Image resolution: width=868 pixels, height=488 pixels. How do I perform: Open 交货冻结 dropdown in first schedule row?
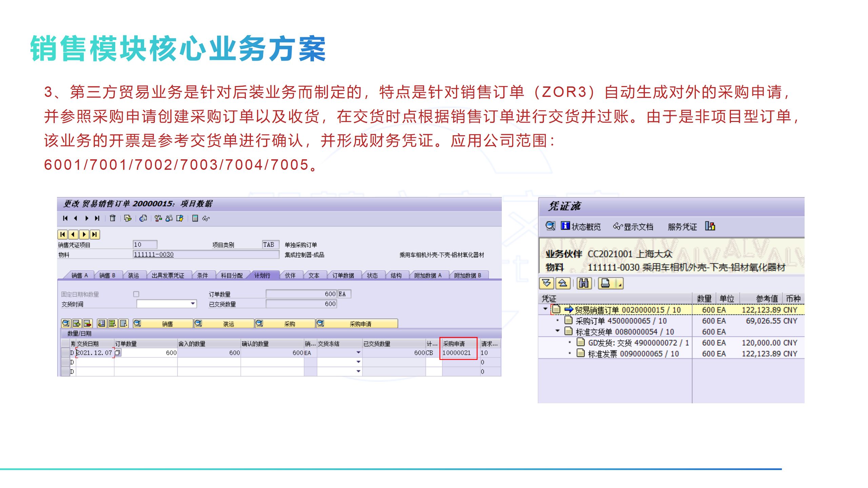coord(358,353)
